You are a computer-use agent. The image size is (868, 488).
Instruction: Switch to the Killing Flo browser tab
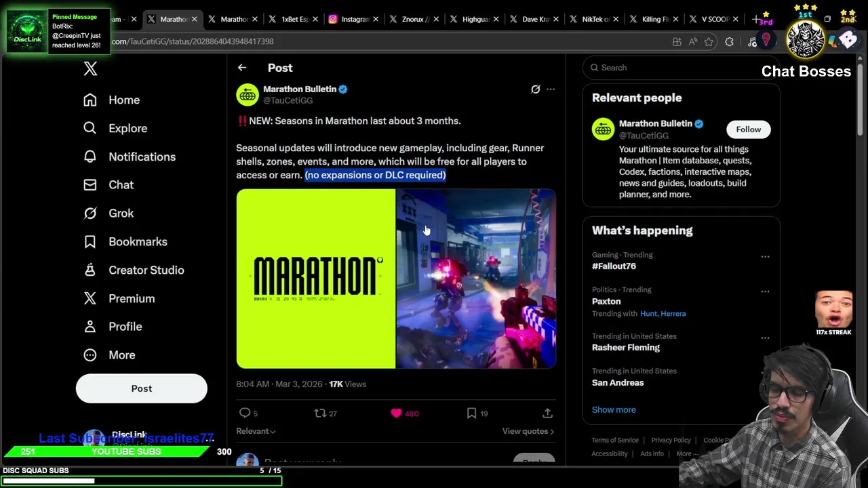coord(655,19)
